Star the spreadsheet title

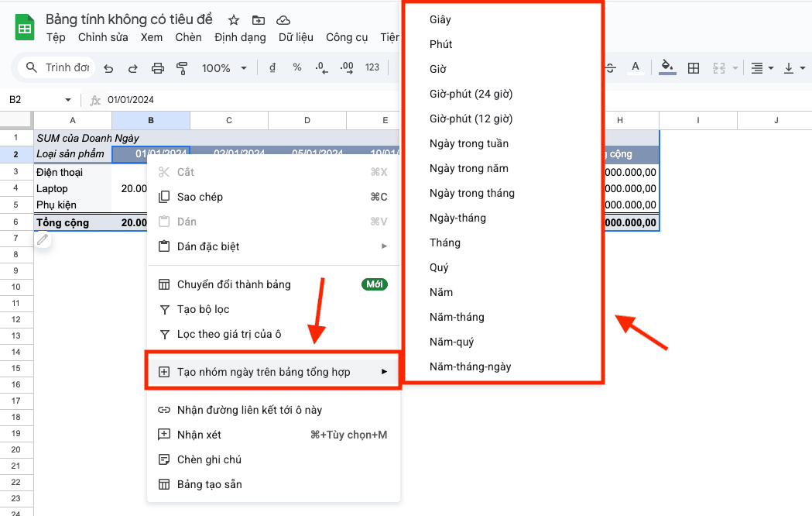tap(234, 20)
